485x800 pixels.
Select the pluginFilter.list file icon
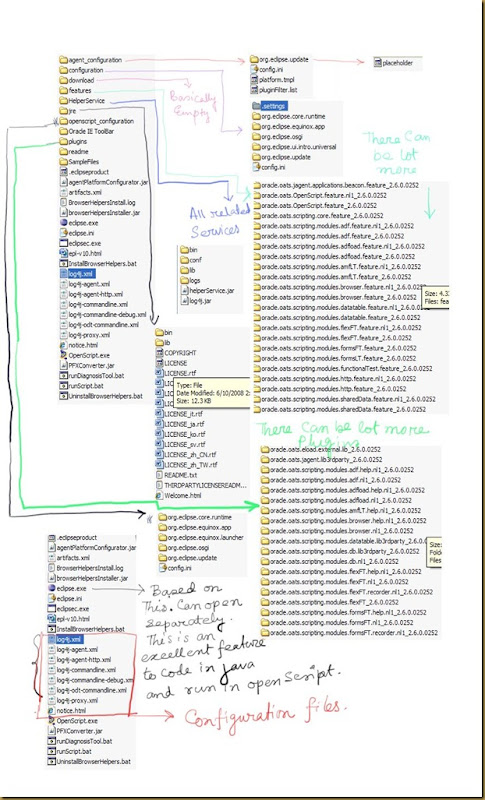(x=255, y=90)
